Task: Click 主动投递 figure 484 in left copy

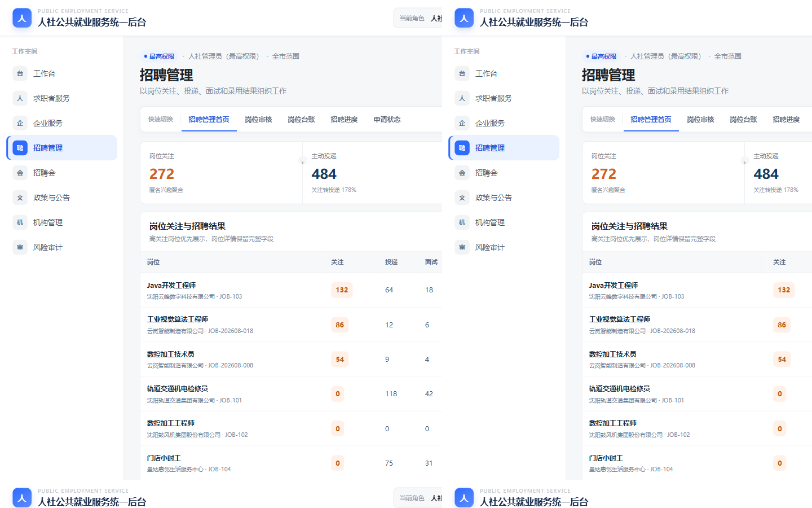Action: point(324,174)
